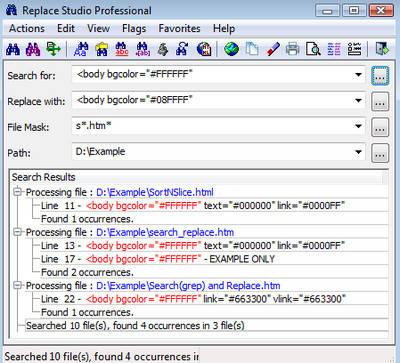Image resolution: width=400 pixels, height=363 pixels.
Task: Open the Edit menu
Action: coord(66,29)
